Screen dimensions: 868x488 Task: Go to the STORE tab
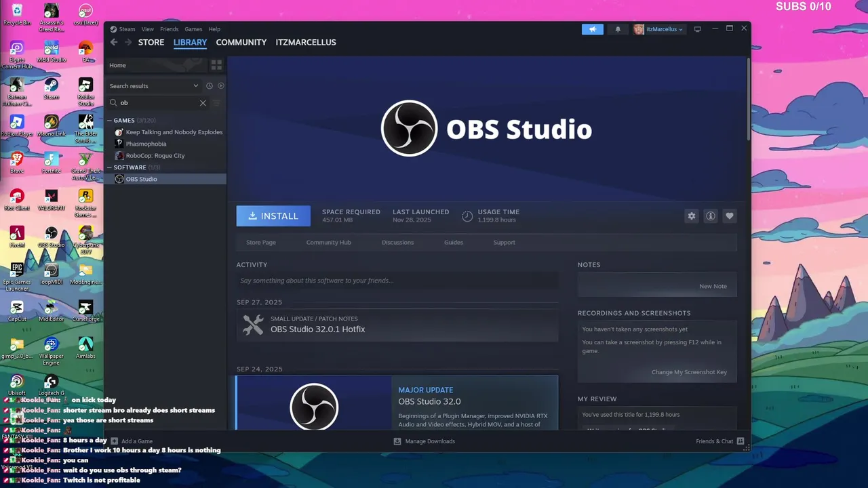pyautogui.click(x=151, y=42)
